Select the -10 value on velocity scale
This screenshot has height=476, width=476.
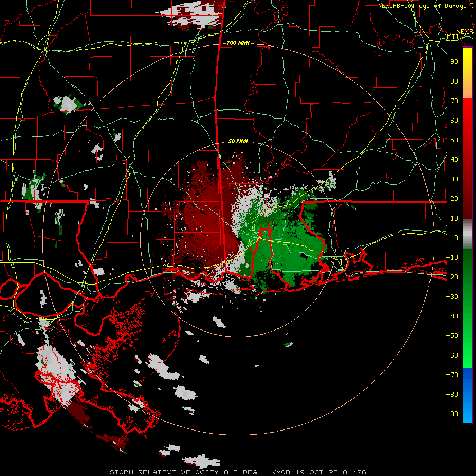click(452, 258)
